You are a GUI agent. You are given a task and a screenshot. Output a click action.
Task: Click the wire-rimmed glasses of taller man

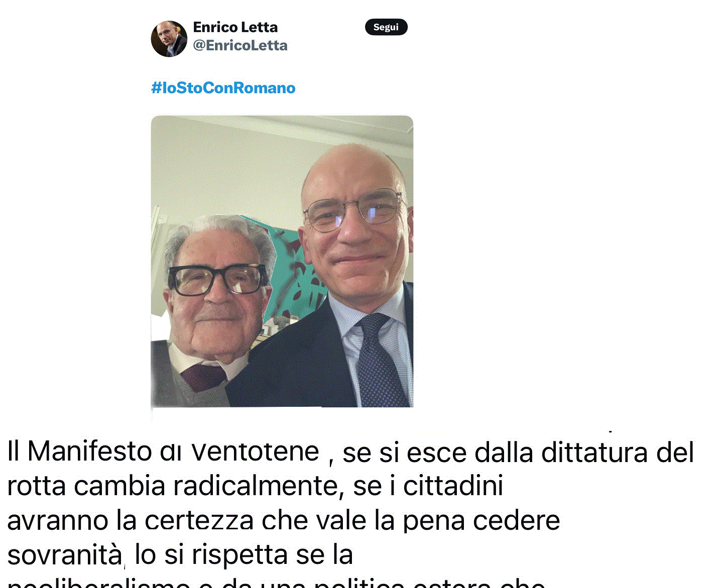point(355,211)
